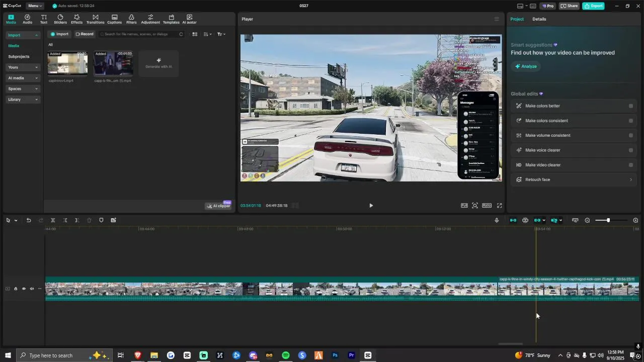Expand the Retouch face option
Image resolution: width=644 pixels, height=362 pixels.
(x=631, y=179)
